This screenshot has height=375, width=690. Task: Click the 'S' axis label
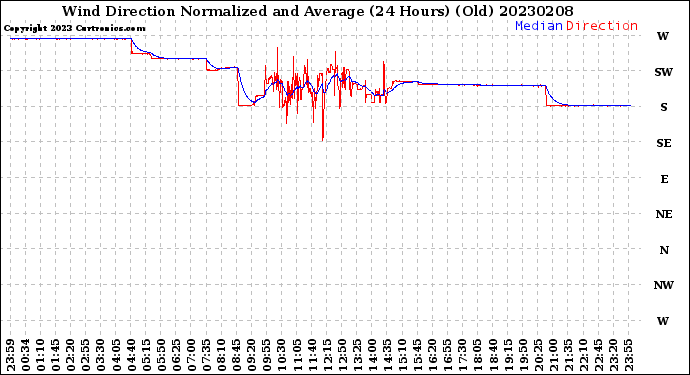[664, 107]
